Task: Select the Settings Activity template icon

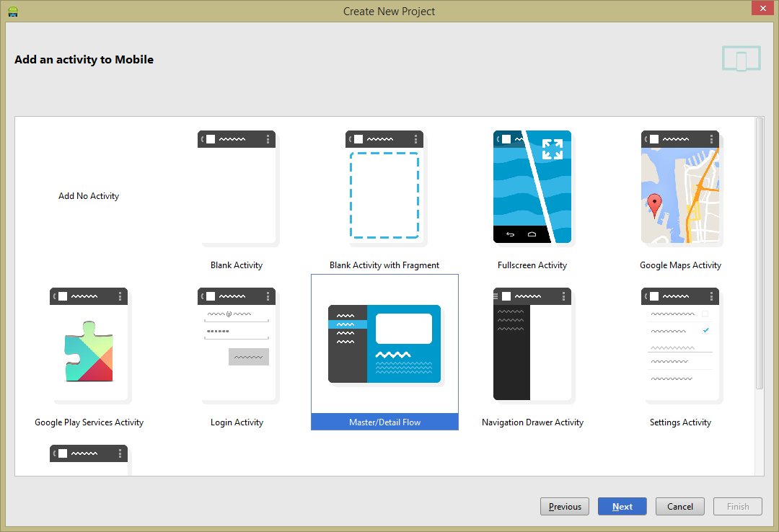Action: (x=680, y=346)
